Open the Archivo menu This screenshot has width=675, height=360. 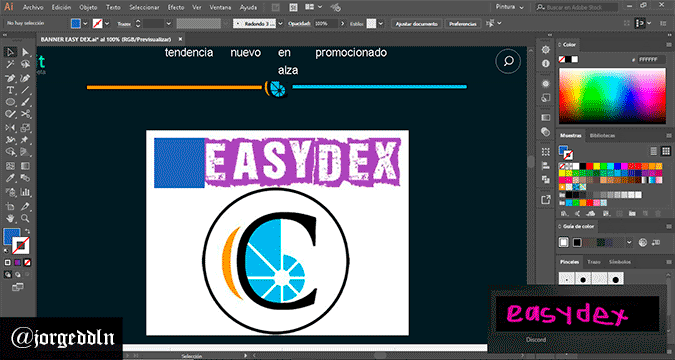tap(33, 7)
